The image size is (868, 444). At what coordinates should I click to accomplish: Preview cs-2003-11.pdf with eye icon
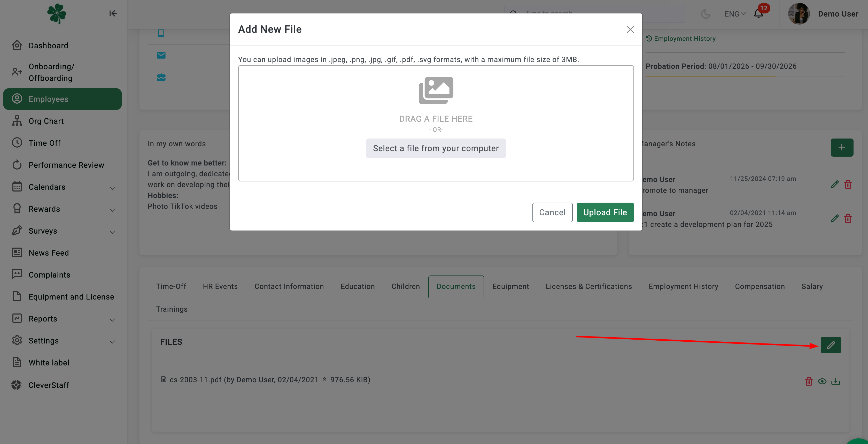tap(822, 381)
